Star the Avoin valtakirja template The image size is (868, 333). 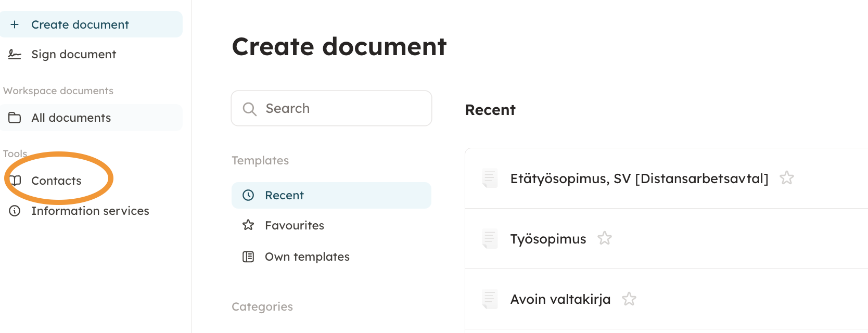pyautogui.click(x=629, y=299)
